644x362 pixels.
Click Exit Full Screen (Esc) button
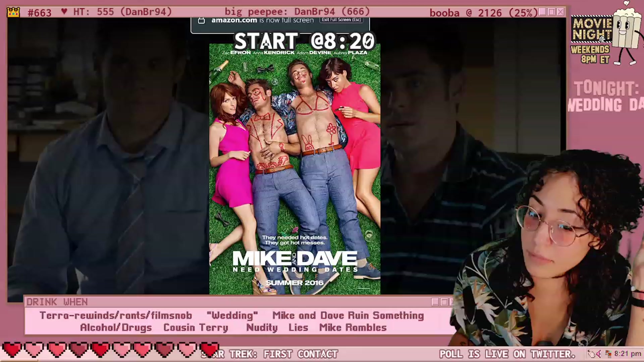341,20
